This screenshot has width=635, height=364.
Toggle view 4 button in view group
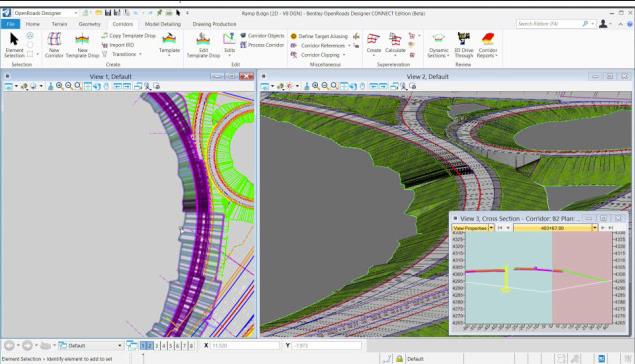coord(164,346)
